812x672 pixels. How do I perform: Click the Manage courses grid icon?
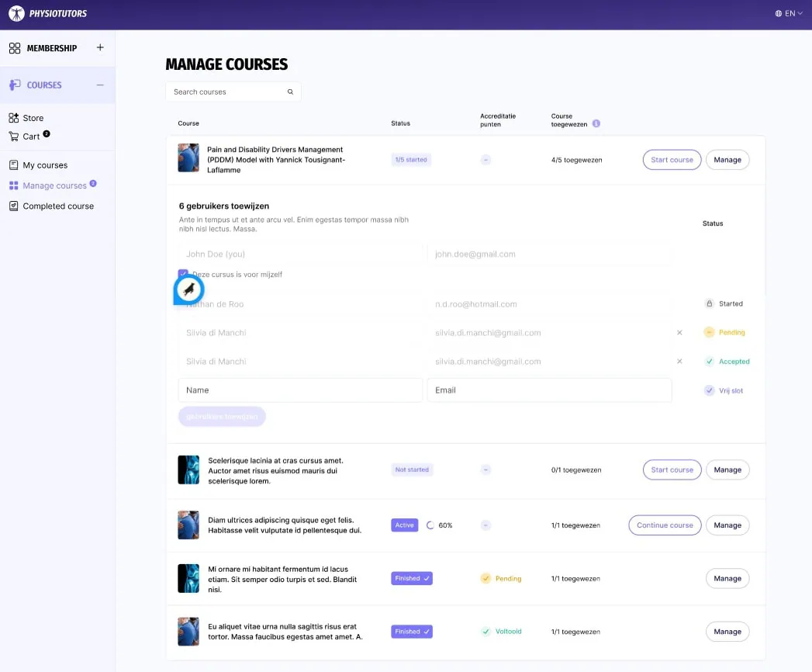(13, 185)
